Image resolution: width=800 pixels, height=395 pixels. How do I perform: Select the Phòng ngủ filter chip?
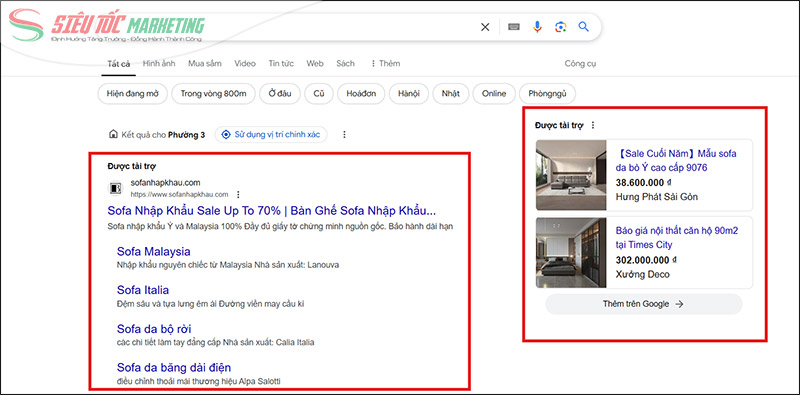pyautogui.click(x=547, y=94)
